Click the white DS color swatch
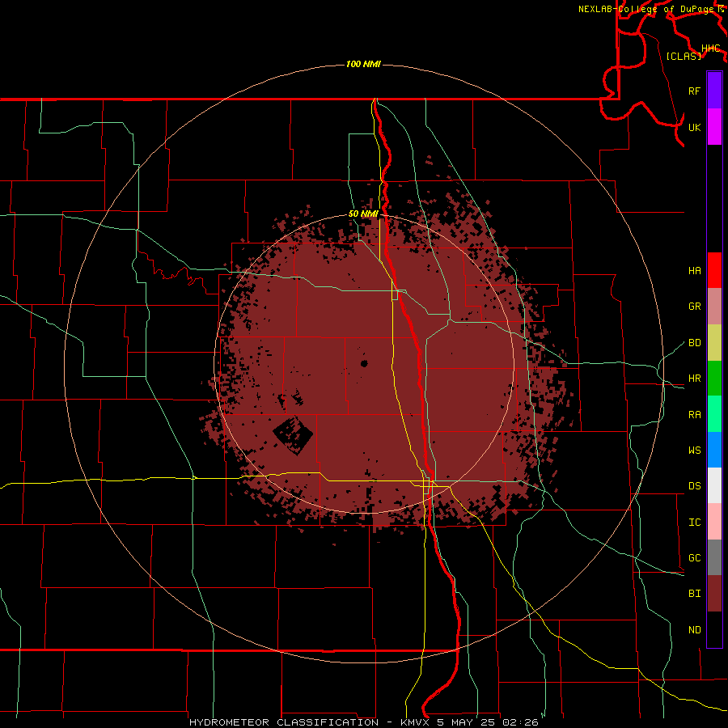Image resolution: width=728 pixels, height=728 pixels. click(x=714, y=485)
